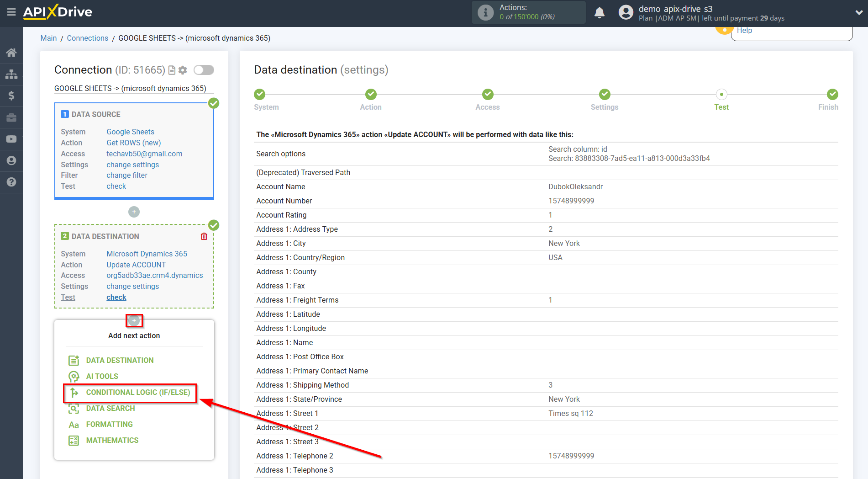
Task: Click data destination change settings
Action: click(132, 286)
